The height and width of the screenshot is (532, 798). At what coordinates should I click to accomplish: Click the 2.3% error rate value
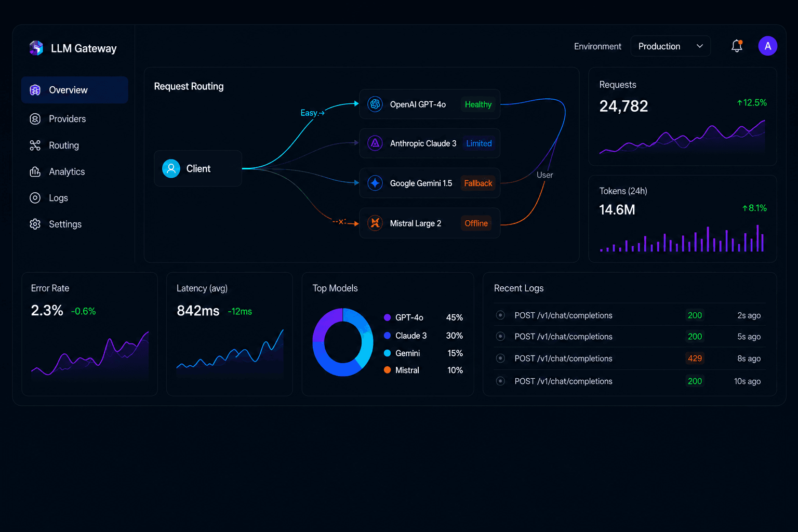(47, 311)
